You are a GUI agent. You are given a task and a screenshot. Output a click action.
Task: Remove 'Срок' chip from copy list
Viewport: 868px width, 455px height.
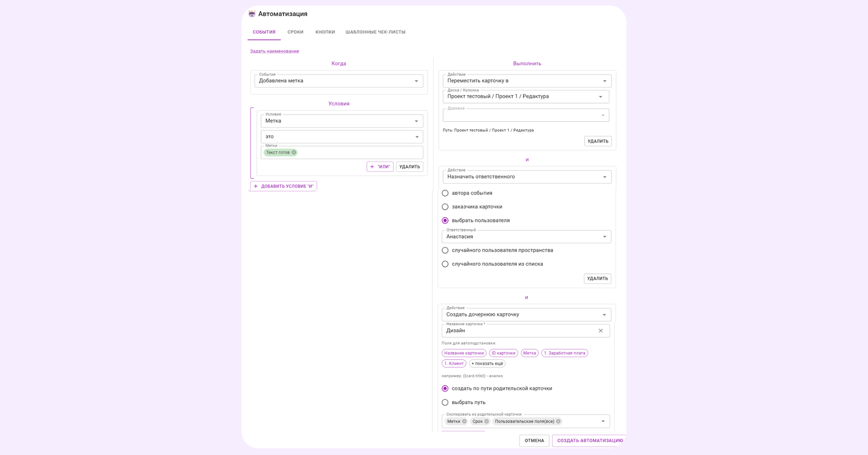pos(487,422)
